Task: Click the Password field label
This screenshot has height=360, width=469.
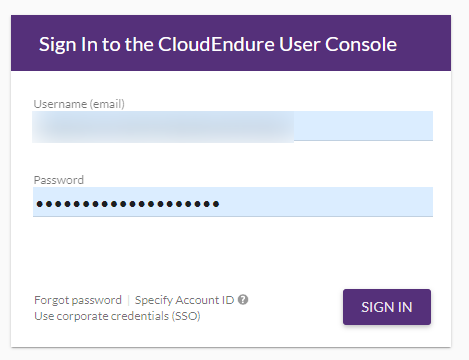Action: (59, 180)
